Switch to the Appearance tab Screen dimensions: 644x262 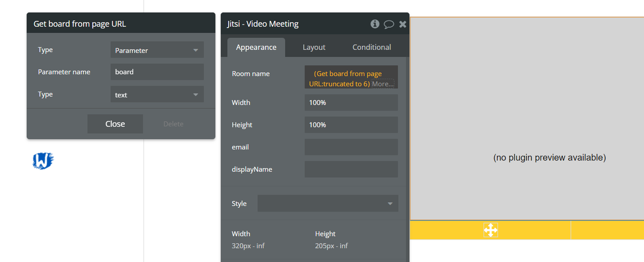coord(256,47)
